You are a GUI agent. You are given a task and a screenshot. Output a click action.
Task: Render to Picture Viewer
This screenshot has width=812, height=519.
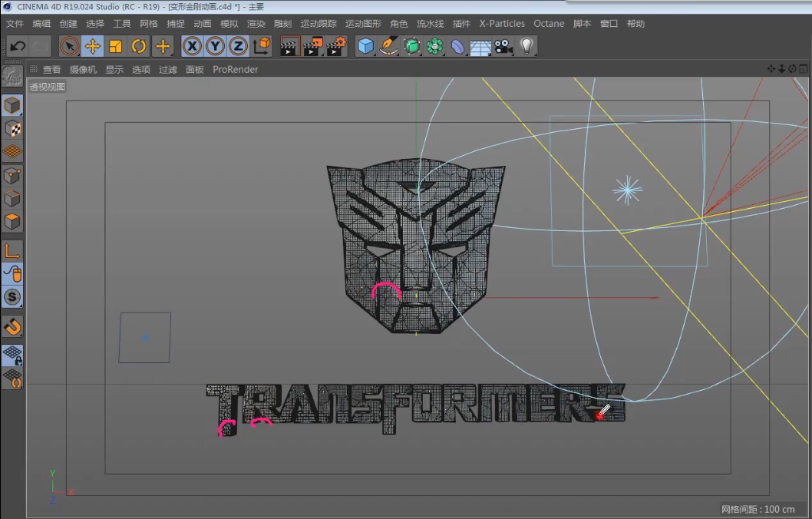[313, 46]
